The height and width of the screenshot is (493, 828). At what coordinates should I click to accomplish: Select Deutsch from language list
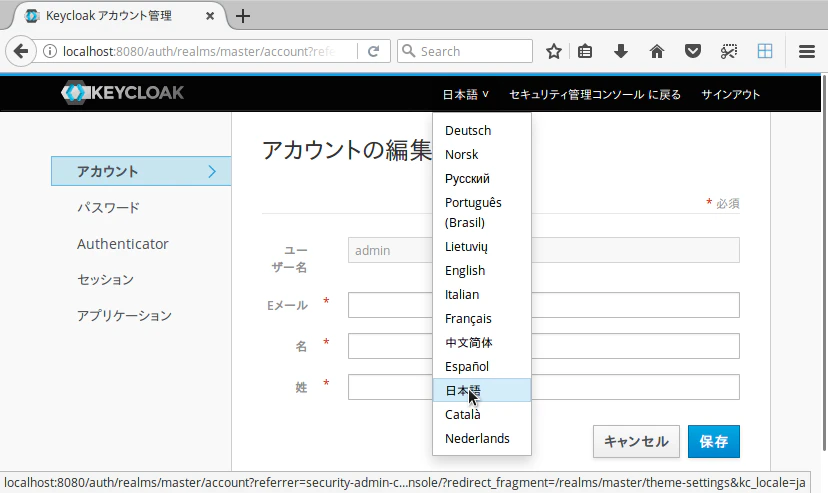pyautogui.click(x=482, y=130)
